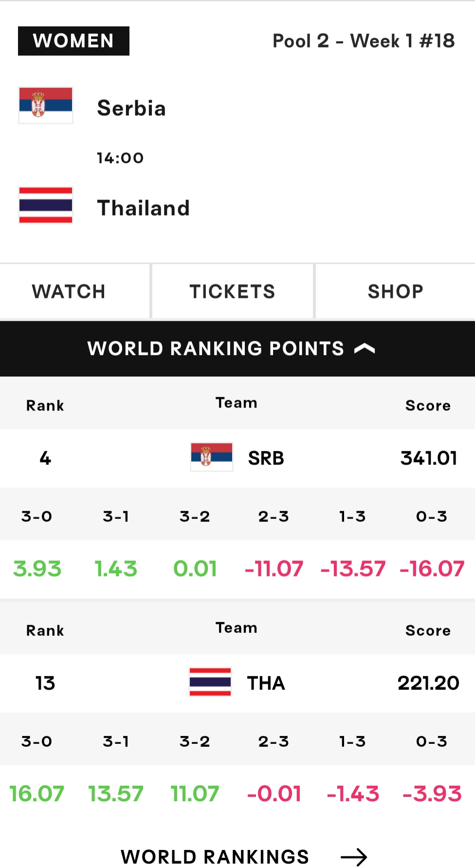Click the Serbia team name
The image size is (475, 868).
pyautogui.click(x=131, y=108)
